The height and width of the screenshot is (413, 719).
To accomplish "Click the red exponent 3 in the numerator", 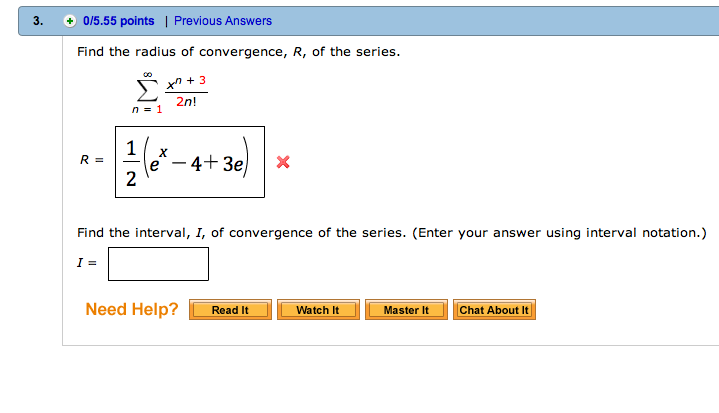I will click(x=202, y=80).
